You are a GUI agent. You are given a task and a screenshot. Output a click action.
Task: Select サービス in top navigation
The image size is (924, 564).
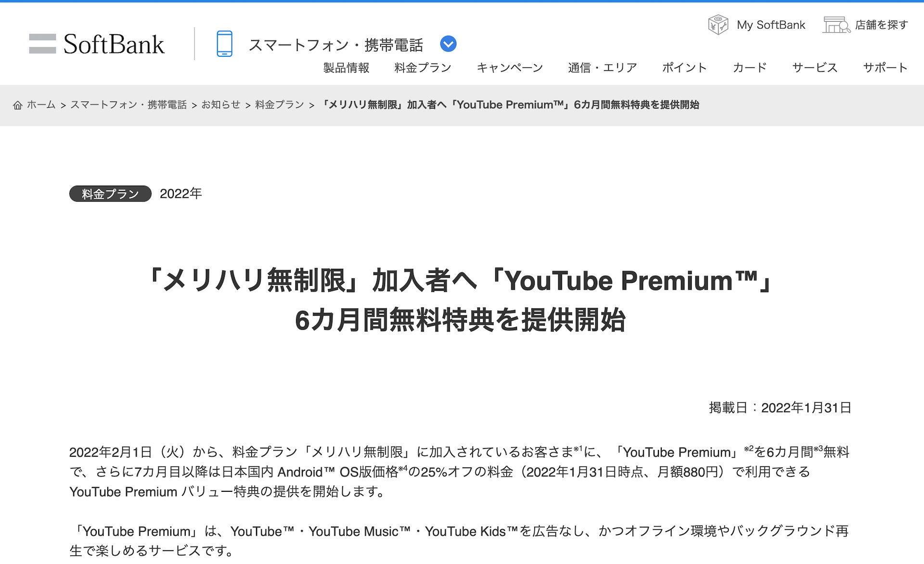[x=815, y=68]
